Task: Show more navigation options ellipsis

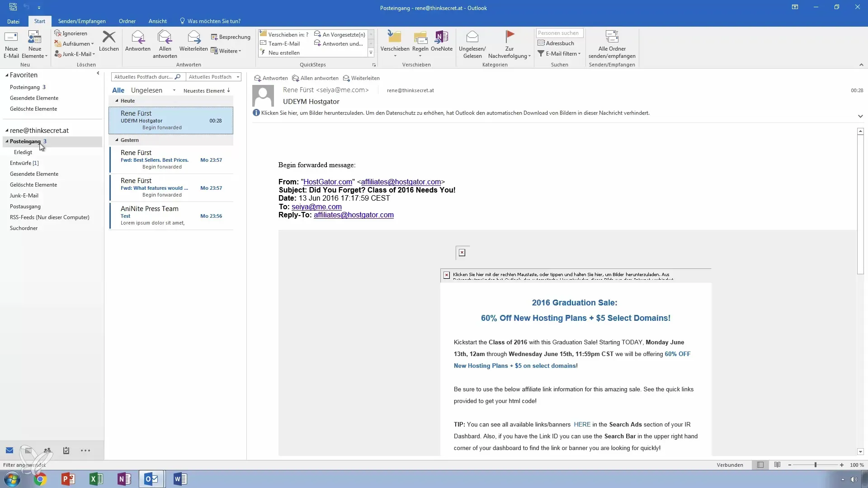Action: tap(85, 450)
